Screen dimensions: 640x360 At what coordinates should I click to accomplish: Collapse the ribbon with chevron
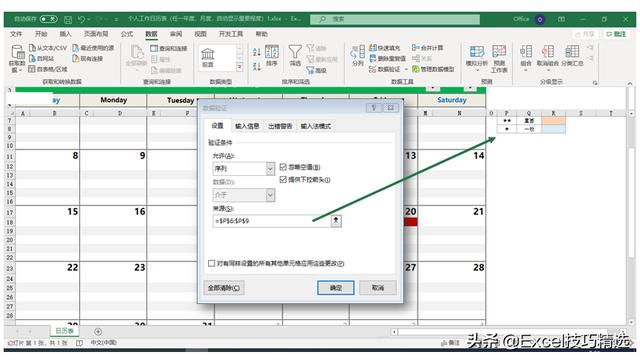(x=630, y=83)
